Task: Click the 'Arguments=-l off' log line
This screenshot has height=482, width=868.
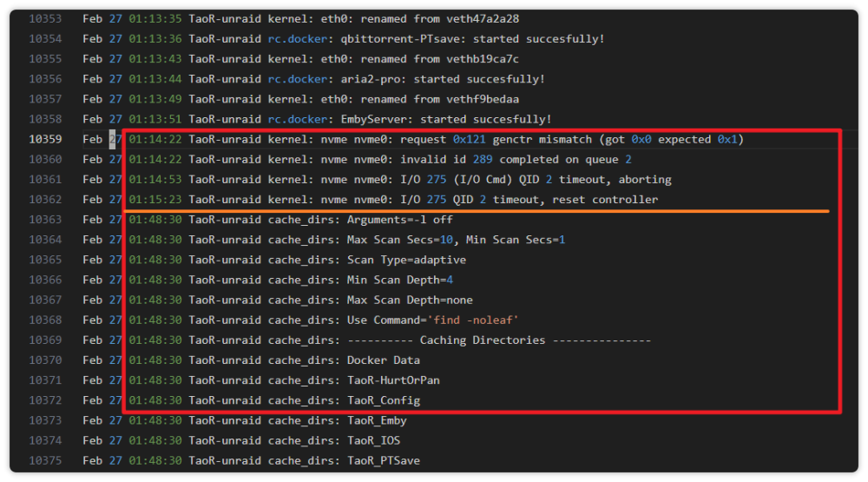Action: (x=268, y=220)
